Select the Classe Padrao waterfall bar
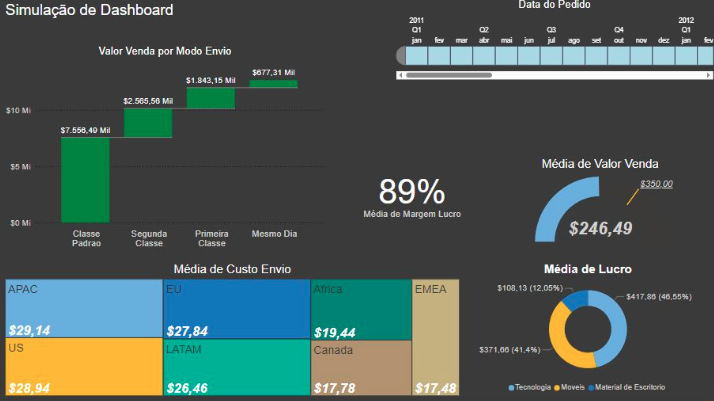 (x=85, y=180)
